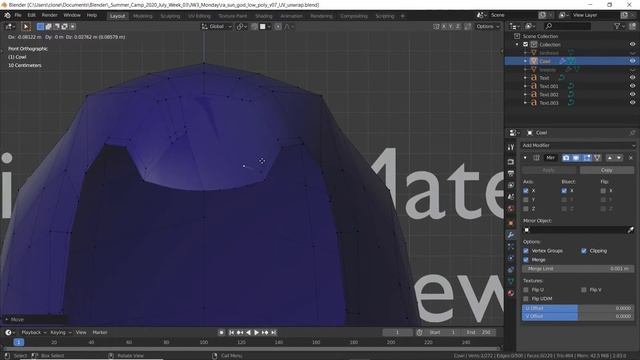Expand the Cowl item in outliner

[525, 61]
